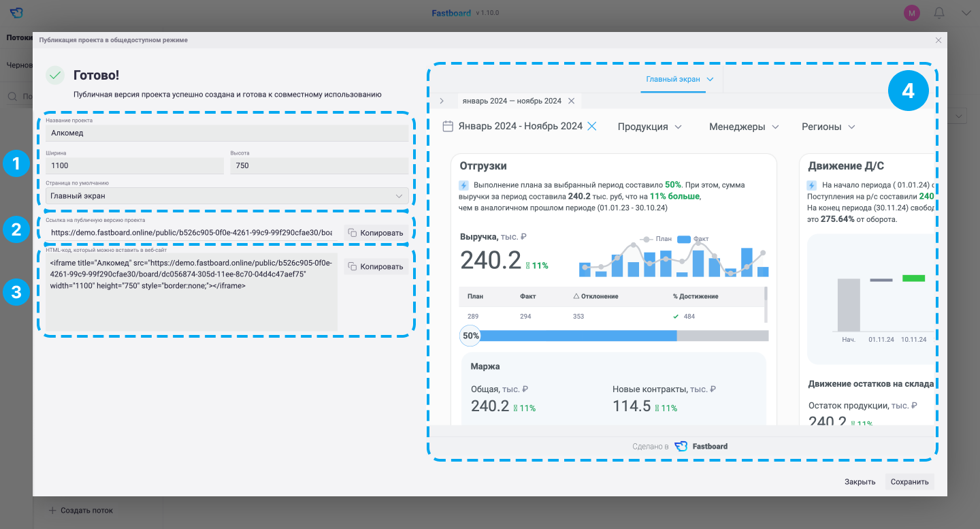Copy the HTML iframe code
980x529 pixels.
(376, 266)
